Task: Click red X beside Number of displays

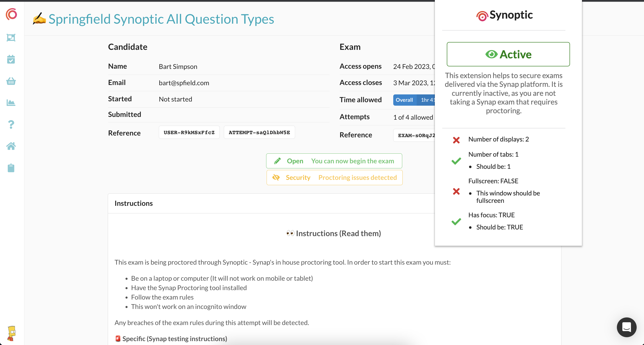Action: click(x=456, y=140)
